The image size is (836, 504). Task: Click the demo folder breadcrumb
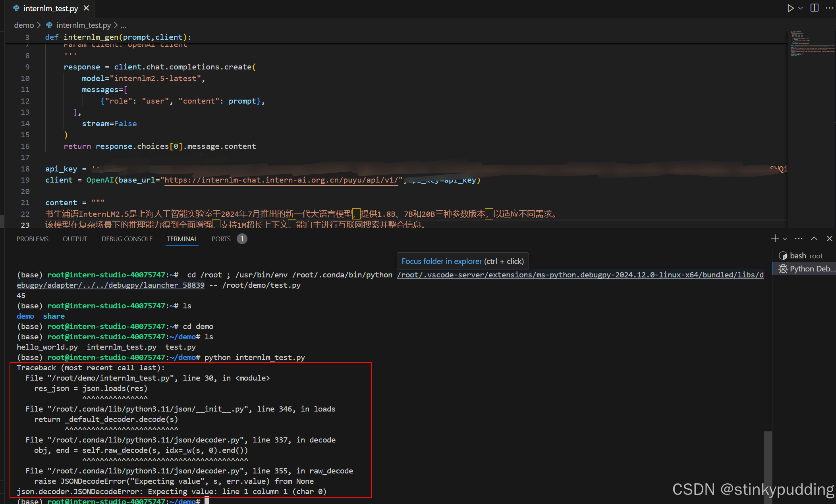pos(24,25)
